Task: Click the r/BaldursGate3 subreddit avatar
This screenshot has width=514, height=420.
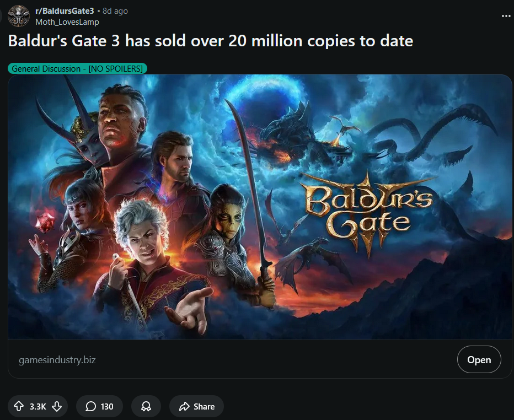Action: click(x=19, y=16)
